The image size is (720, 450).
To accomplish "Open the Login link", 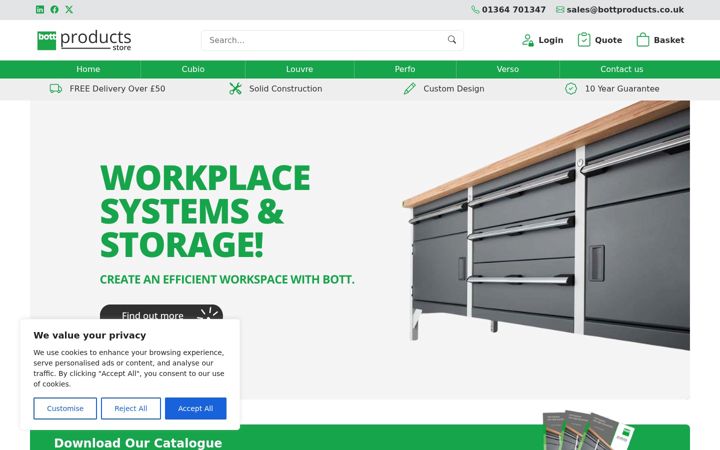I will coord(551,40).
